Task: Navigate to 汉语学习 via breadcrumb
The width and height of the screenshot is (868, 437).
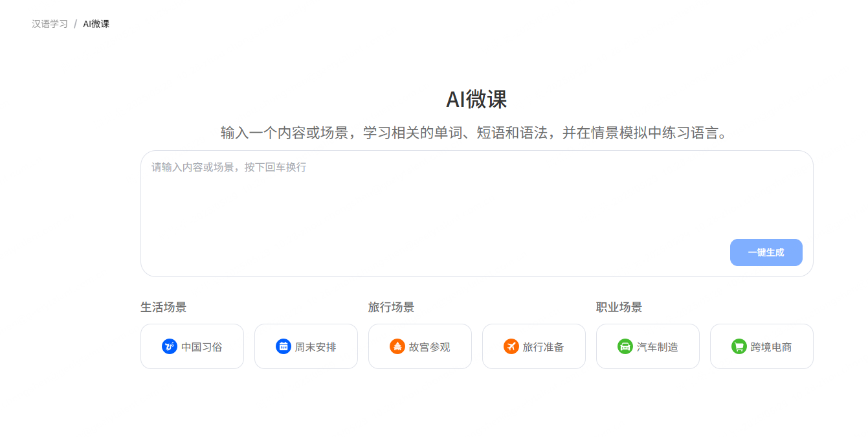Action: click(48, 23)
